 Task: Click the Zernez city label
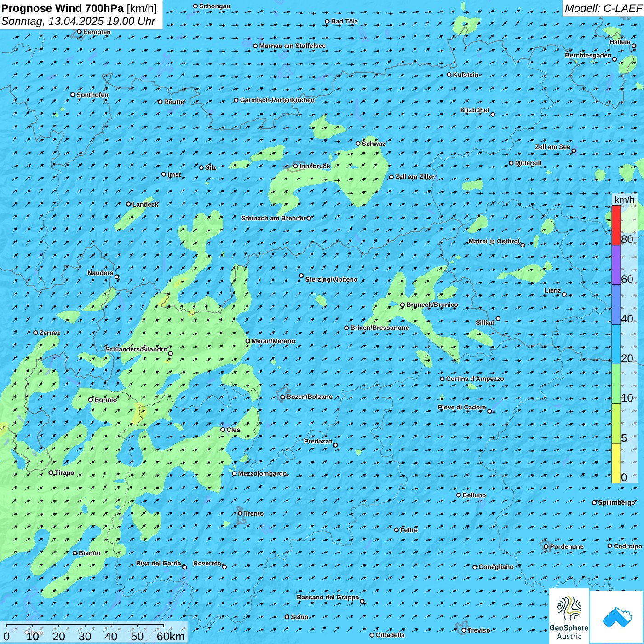coord(49,333)
